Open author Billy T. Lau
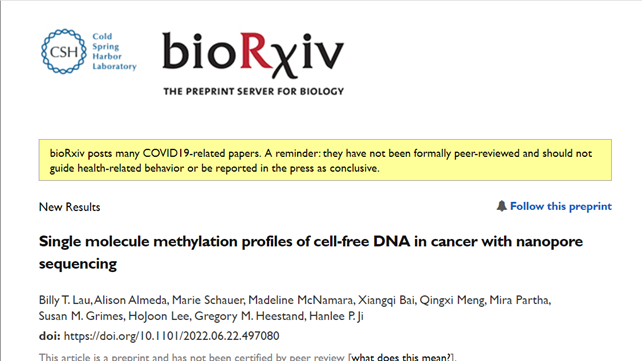Image resolution: width=642 pixels, height=361 pixels. pos(65,300)
